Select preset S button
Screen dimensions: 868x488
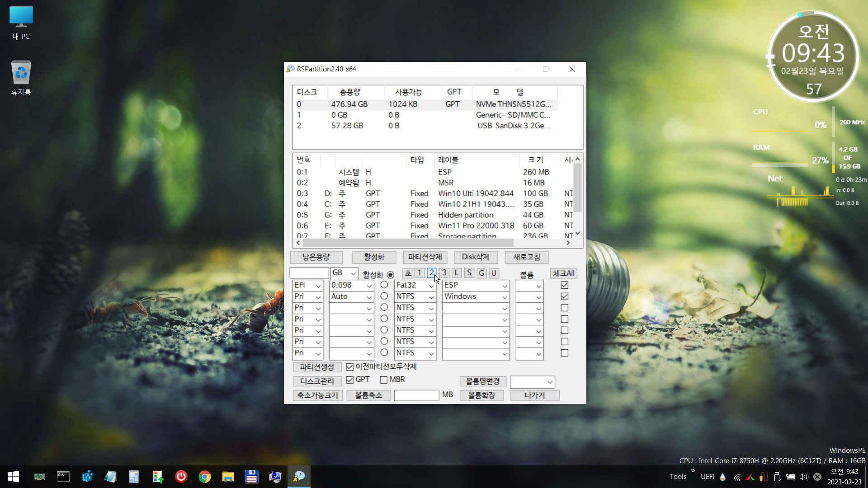(x=469, y=273)
